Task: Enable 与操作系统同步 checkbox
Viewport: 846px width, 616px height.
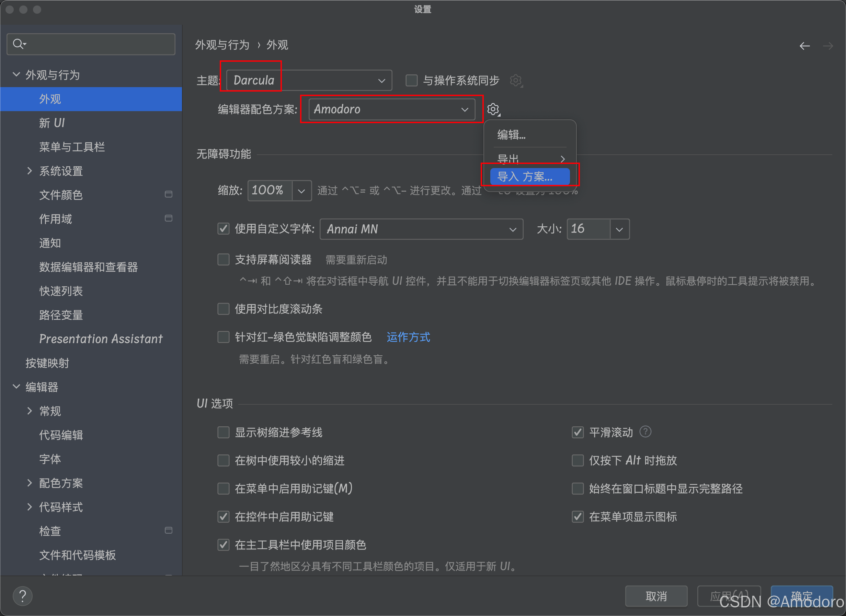Action: 412,80
